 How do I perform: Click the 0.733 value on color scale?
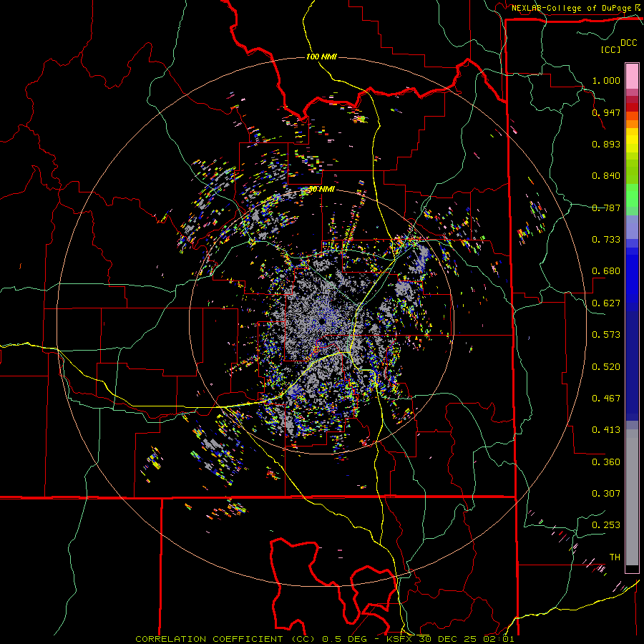pos(606,239)
